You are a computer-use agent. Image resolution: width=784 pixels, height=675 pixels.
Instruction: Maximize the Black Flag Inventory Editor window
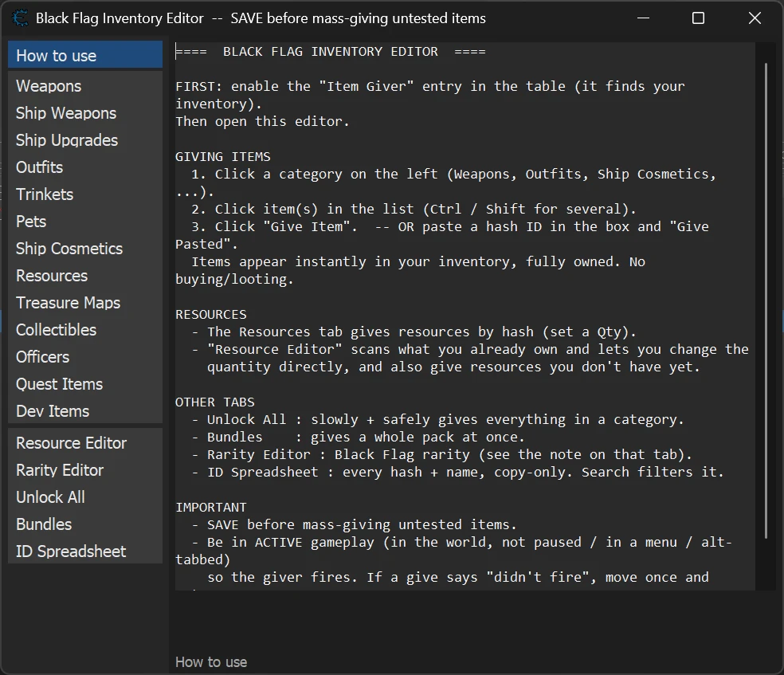click(x=698, y=18)
